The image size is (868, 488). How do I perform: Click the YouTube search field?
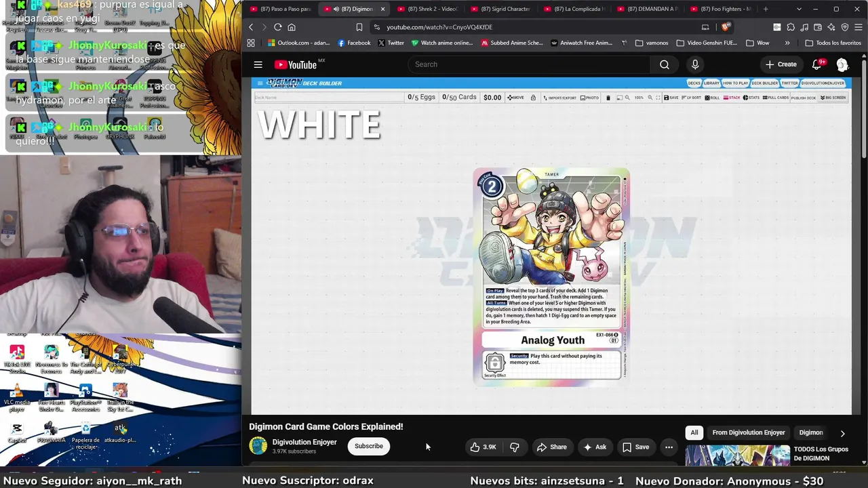529,64
